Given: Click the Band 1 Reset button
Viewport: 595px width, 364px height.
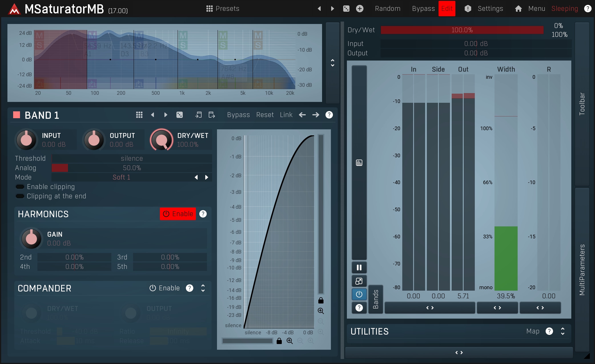Looking at the screenshot, I should 265,115.
